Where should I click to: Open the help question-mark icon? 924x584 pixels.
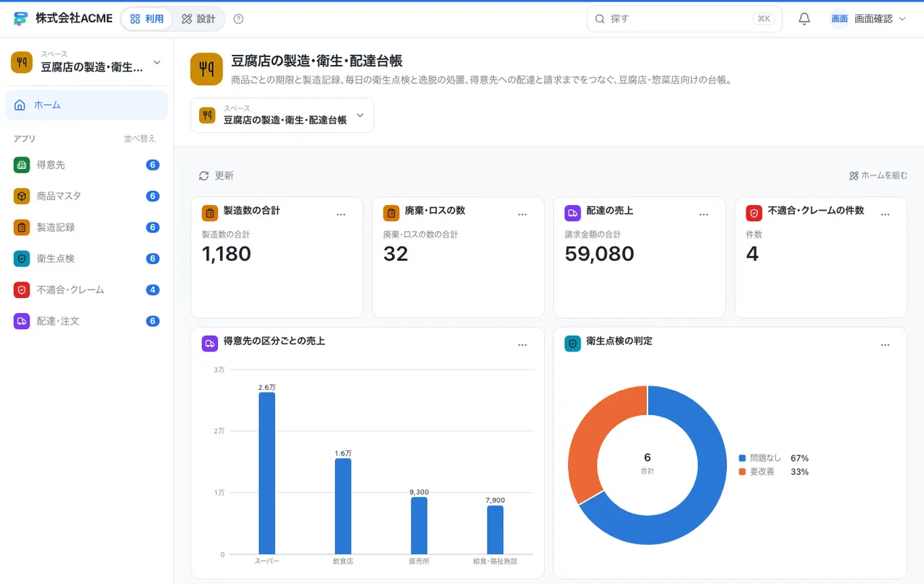[x=239, y=19]
